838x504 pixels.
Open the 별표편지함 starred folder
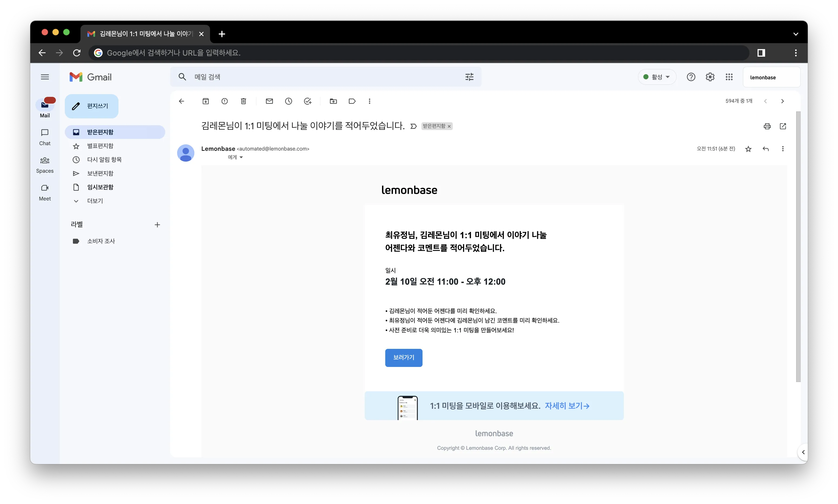[115, 146]
